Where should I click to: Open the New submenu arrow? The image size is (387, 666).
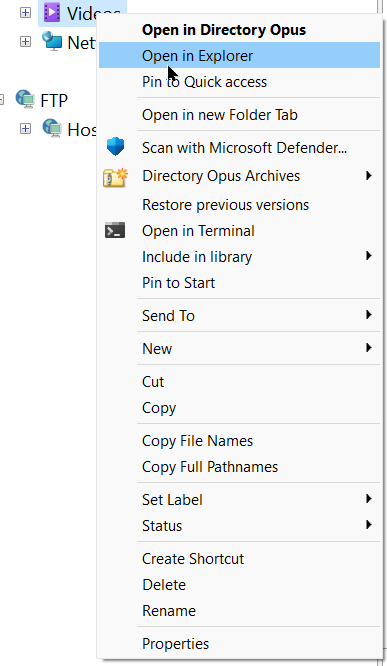(x=369, y=348)
